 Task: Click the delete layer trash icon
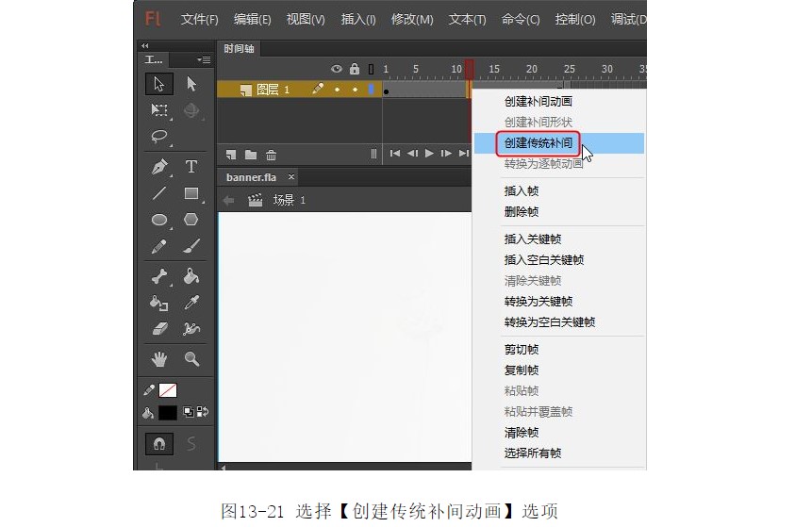[271, 155]
